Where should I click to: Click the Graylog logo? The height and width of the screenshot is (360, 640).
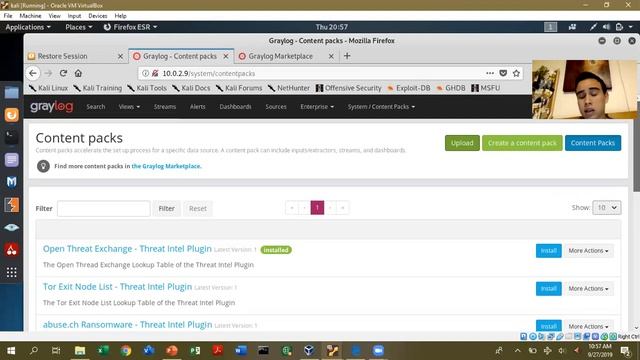[52, 107]
